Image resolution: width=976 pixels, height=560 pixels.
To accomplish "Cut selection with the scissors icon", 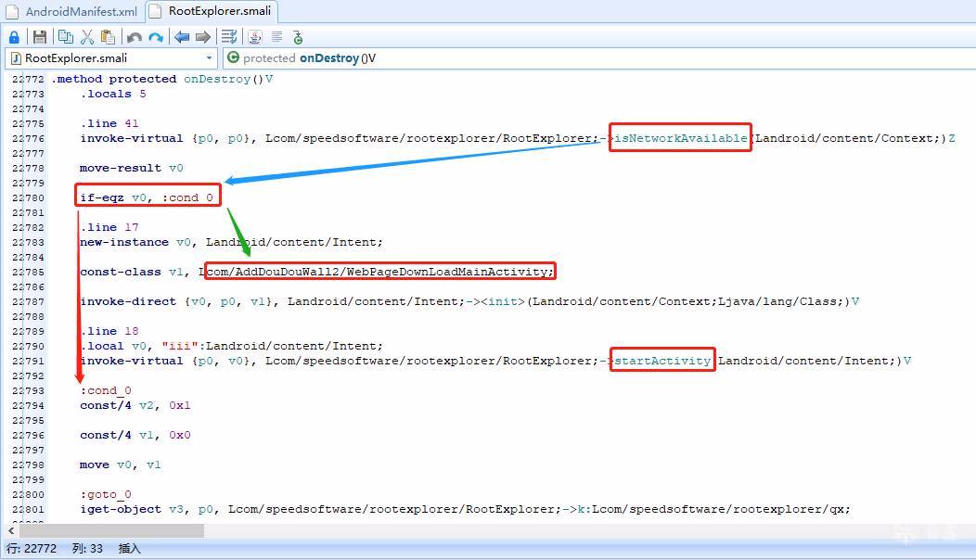I will (87, 37).
